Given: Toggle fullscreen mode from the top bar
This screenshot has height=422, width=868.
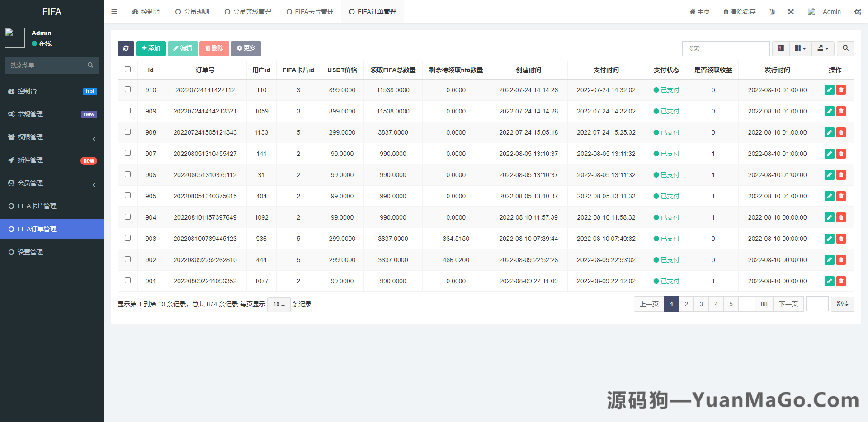Looking at the screenshot, I should tap(791, 12).
